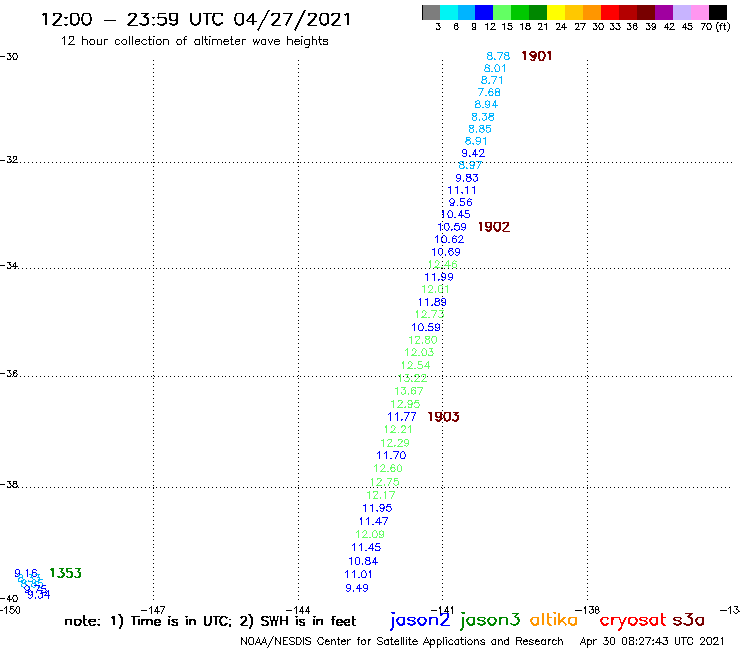Screen dimensions: 740x650
Task: Click the latitude axis label '-36'
Action: click(9, 373)
